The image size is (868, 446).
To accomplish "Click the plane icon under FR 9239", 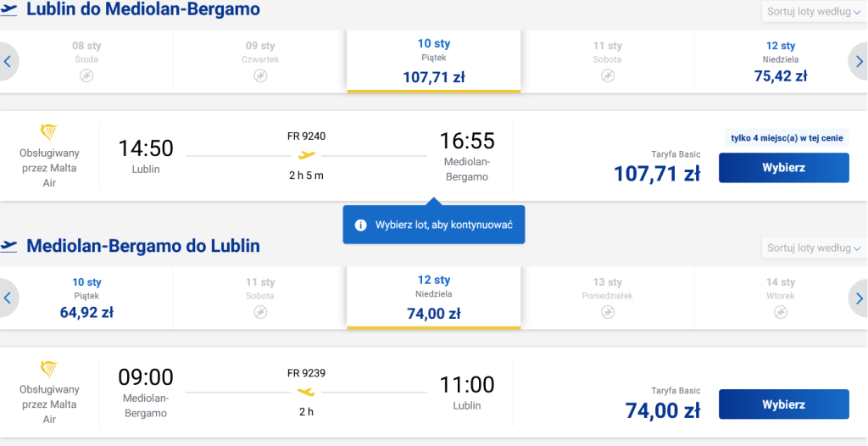I will click(306, 392).
